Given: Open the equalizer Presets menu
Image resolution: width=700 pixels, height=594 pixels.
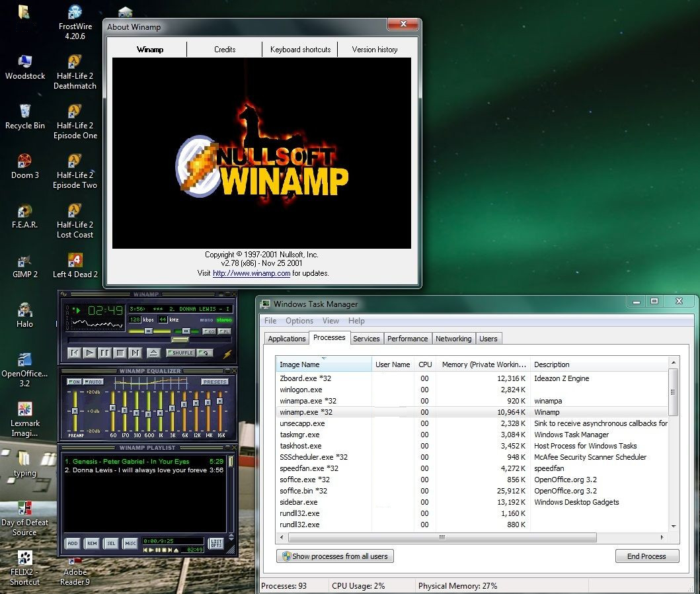Looking at the screenshot, I should click(215, 382).
